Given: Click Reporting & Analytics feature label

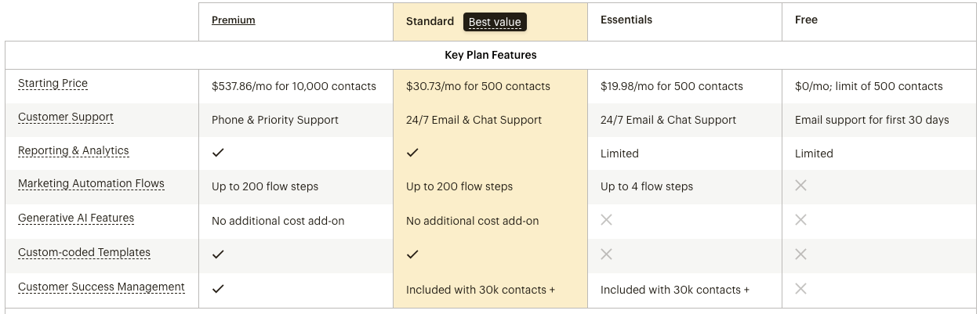Looking at the screenshot, I should (73, 151).
